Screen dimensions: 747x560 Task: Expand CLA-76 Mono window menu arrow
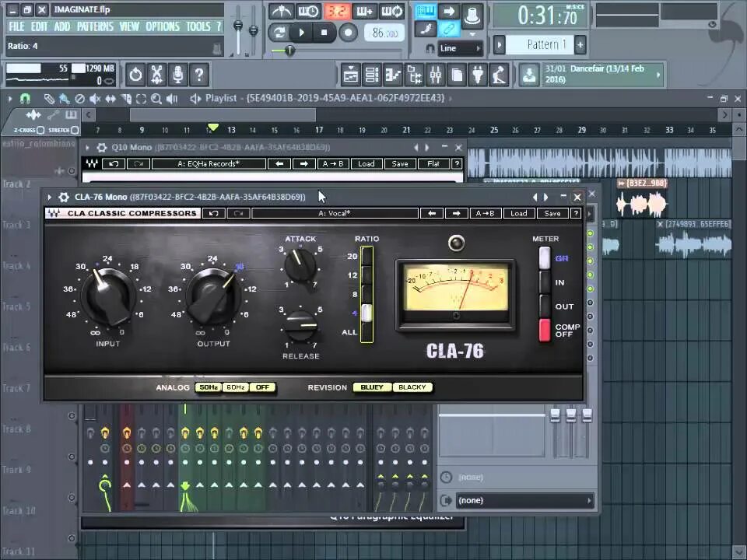pos(49,197)
